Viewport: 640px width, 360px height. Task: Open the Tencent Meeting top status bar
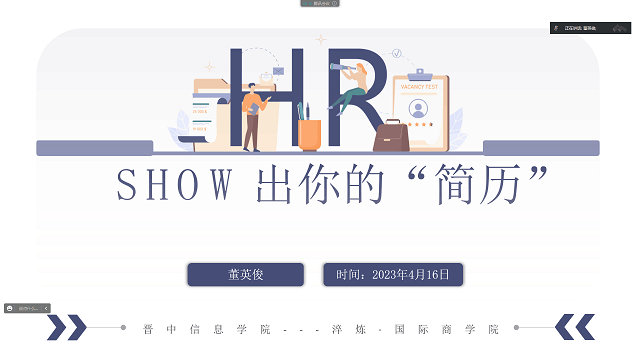[320, 3]
